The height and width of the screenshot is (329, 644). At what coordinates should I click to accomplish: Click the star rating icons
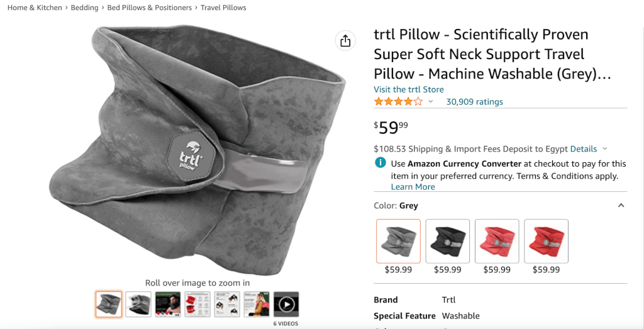point(398,101)
